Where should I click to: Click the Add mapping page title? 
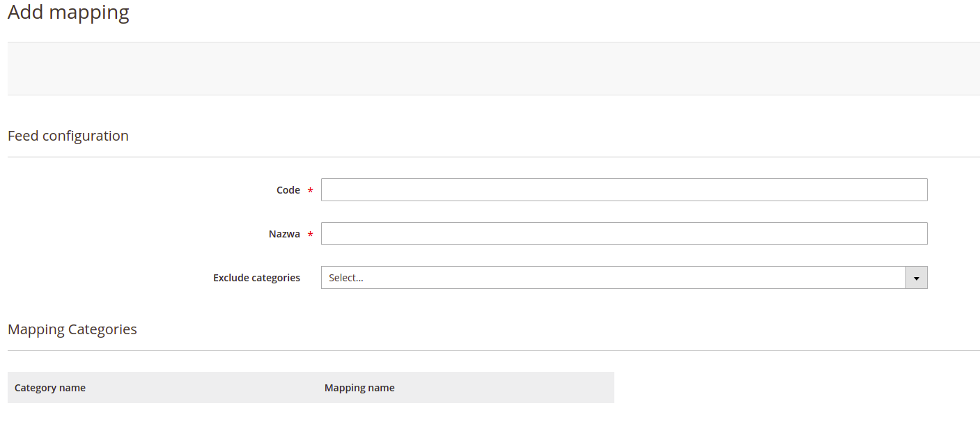(68, 13)
